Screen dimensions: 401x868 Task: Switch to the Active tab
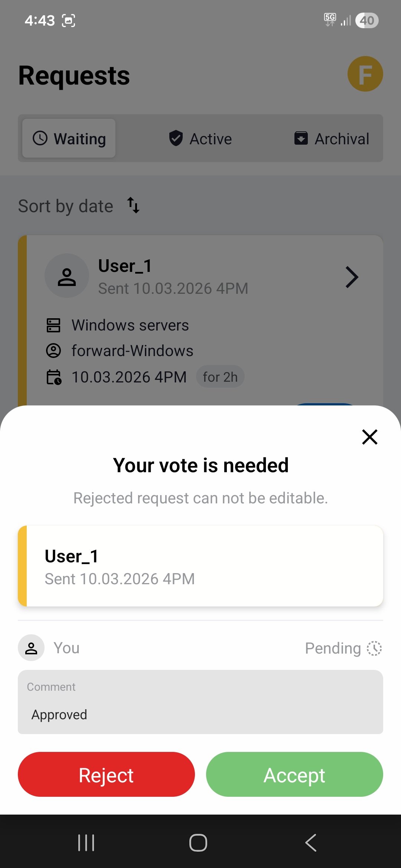coord(200,139)
